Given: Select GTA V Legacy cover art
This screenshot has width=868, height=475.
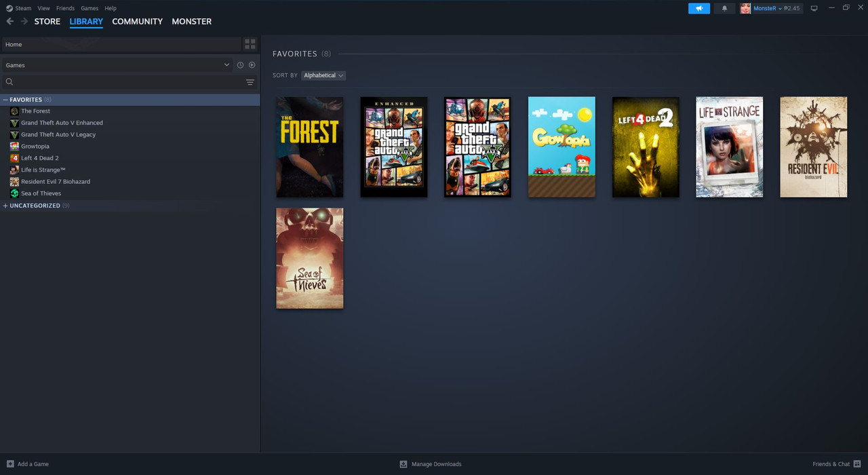Looking at the screenshot, I should coord(477,147).
